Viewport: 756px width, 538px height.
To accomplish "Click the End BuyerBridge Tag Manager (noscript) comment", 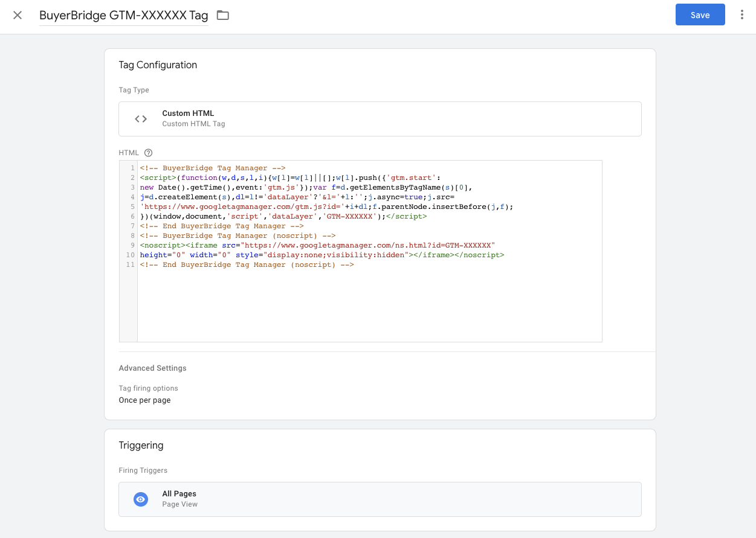I will (x=247, y=264).
